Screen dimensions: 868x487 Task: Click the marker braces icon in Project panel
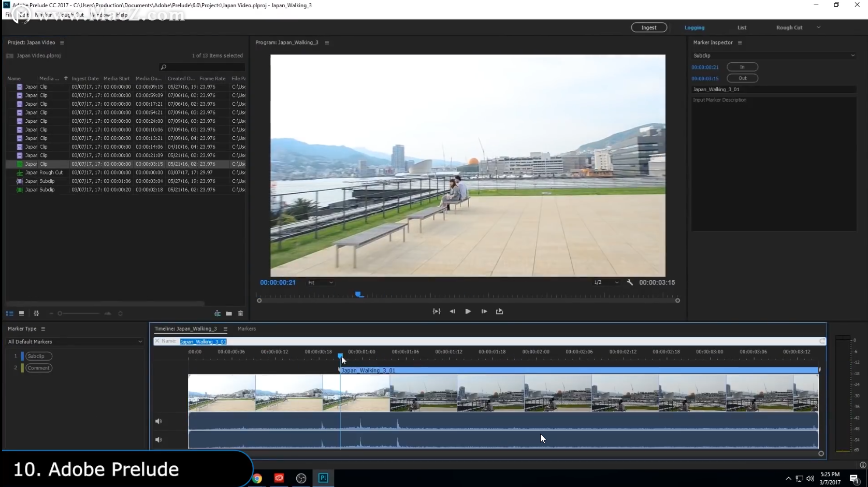pyautogui.click(x=36, y=313)
